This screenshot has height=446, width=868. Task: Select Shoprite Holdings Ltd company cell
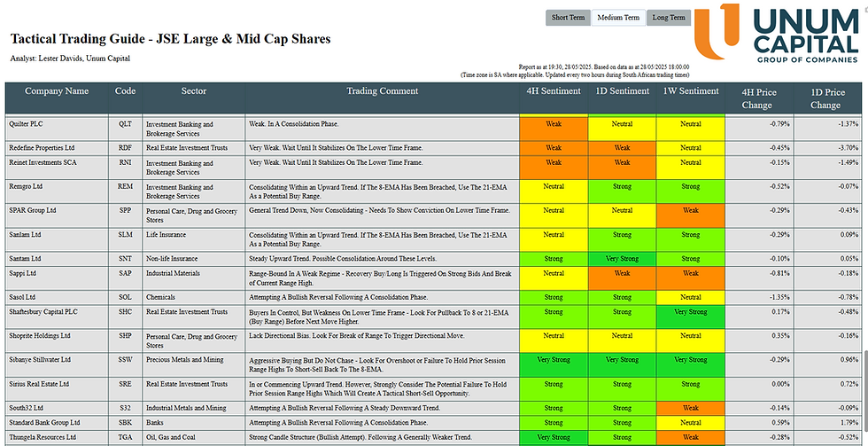click(57, 341)
